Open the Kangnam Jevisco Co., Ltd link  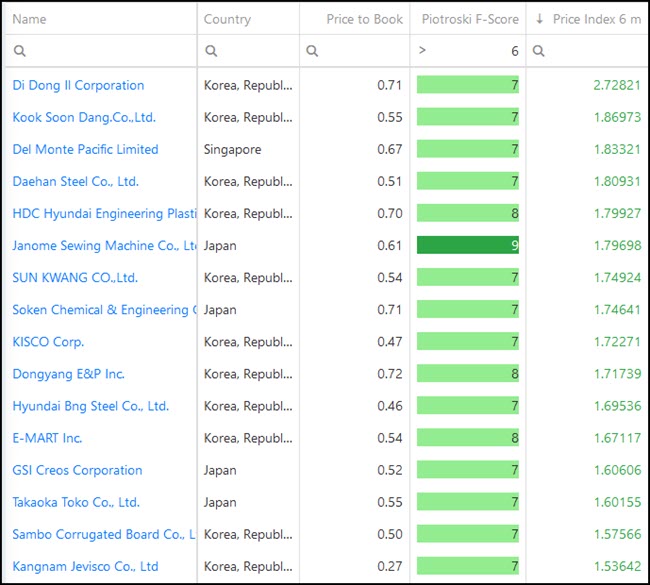pos(85,566)
